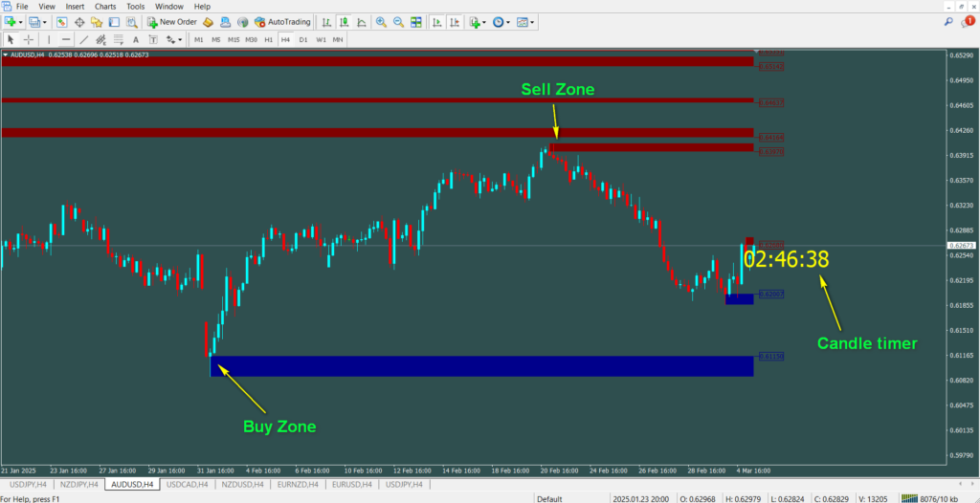
Task: Open the Help menu
Action: 203,7
